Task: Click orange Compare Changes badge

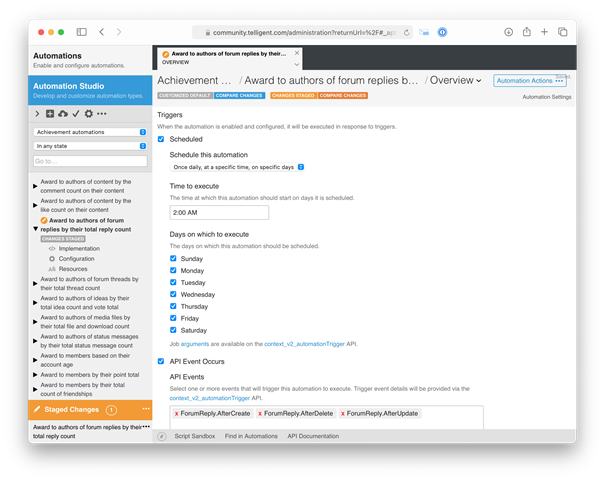Action: (342, 95)
